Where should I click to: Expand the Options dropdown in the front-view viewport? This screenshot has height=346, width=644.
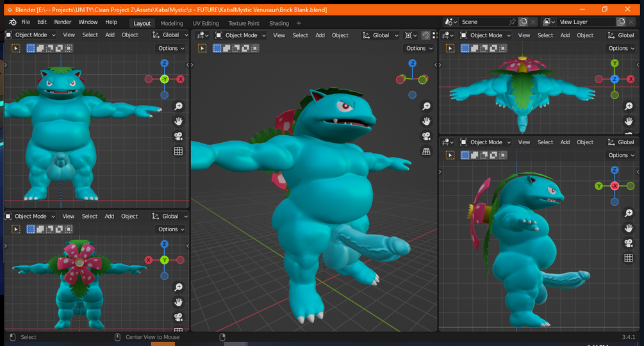tap(171, 49)
